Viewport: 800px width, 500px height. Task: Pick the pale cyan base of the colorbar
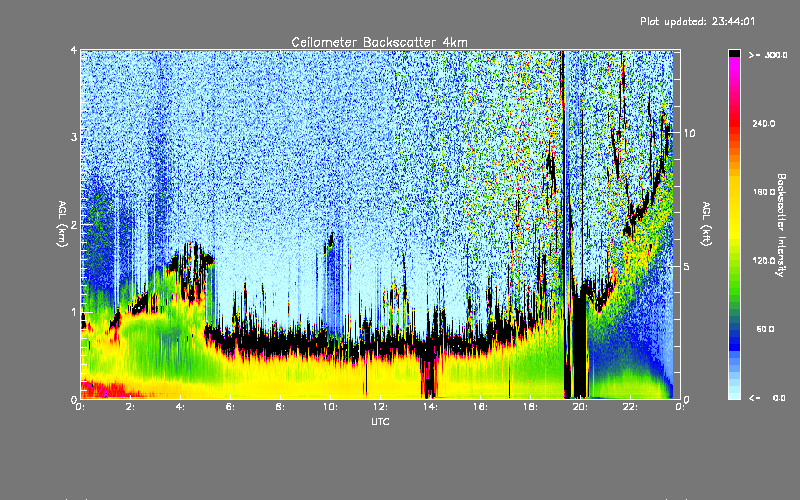tap(734, 392)
